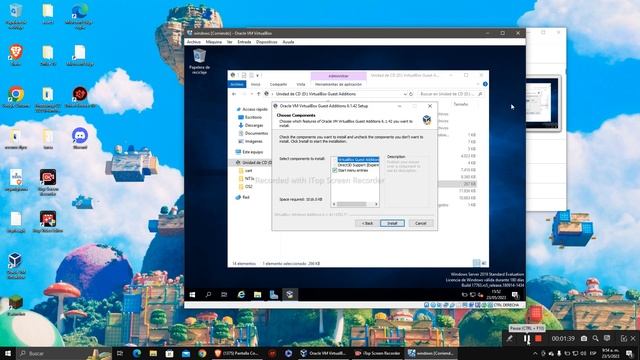Click host Google Chrome desktop shortcut
The image size is (640, 360).
16,97
